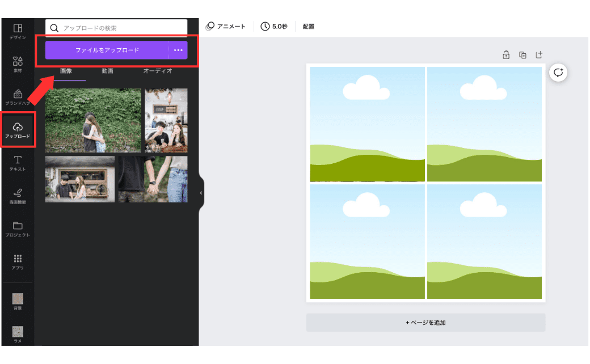
Task: Open the 素材 (Elements) sidebar panel
Action: (18, 64)
